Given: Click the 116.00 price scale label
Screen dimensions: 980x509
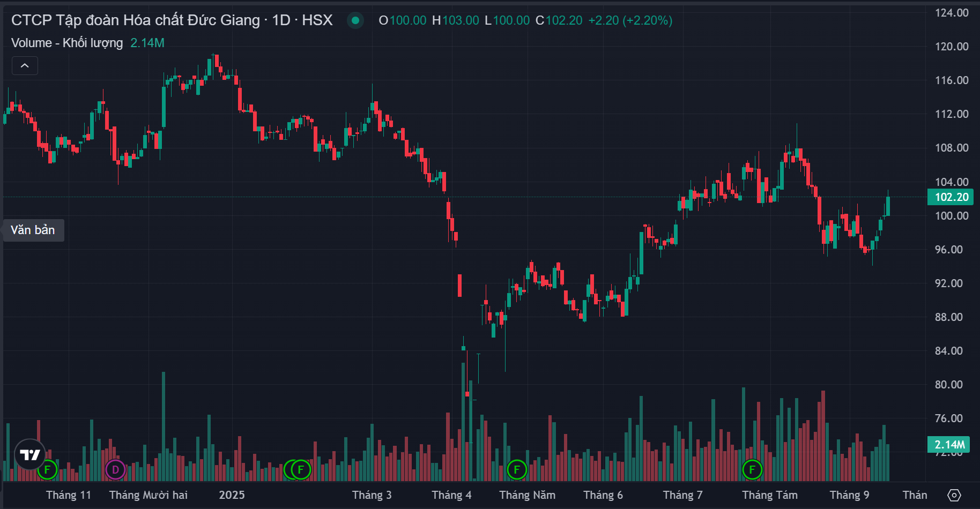Looking at the screenshot, I should click(952, 80).
